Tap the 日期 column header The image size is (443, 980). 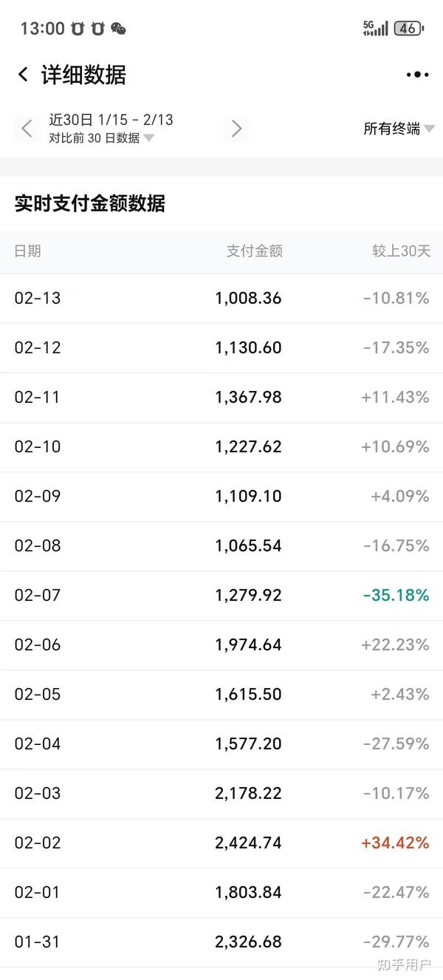point(28,251)
